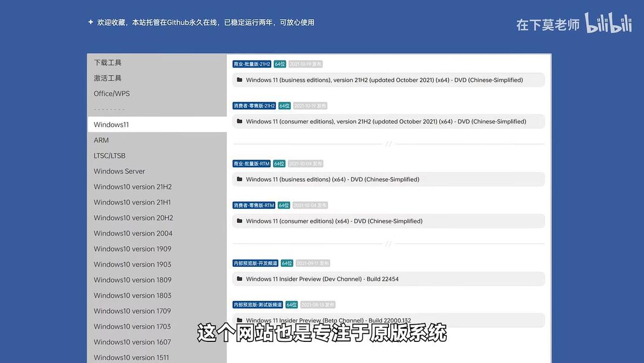Click the 商业-批量版-21H2 tag
Image resolution: width=644 pixels, height=363 pixels.
point(252,64)
